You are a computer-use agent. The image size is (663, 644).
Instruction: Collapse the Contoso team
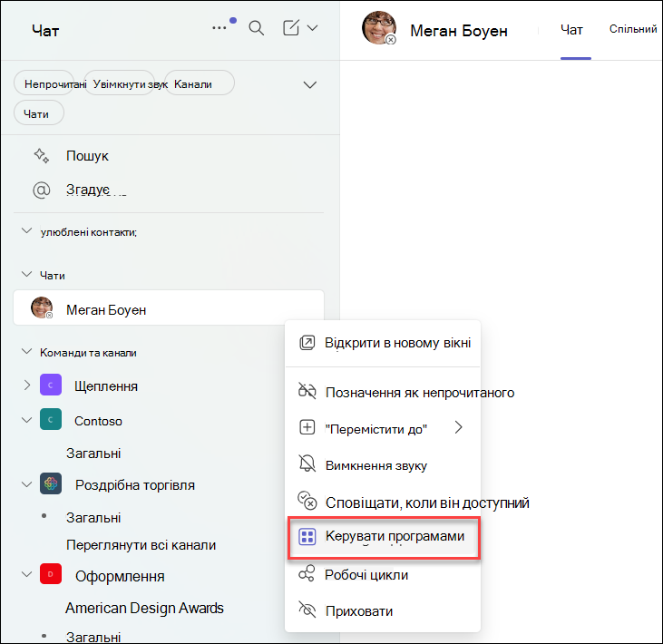[26, 420]
